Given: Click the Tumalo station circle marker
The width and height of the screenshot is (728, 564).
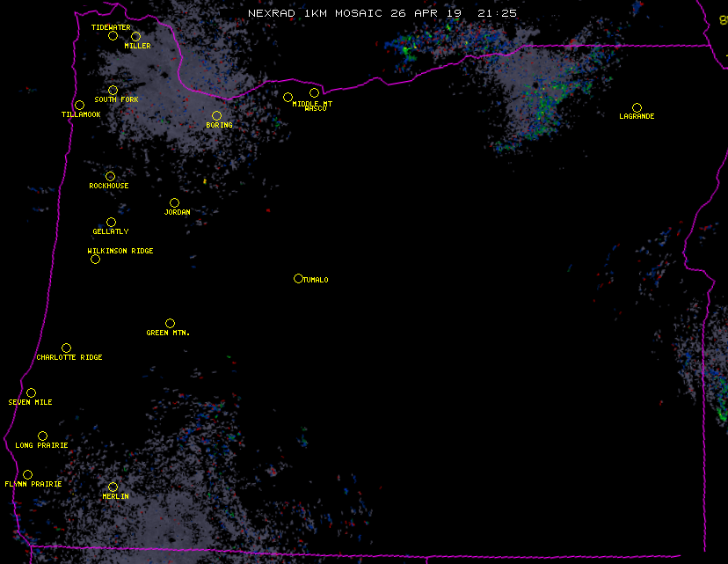Looking at the screenshot, I should pyautogui.click(x=298, y=279).
